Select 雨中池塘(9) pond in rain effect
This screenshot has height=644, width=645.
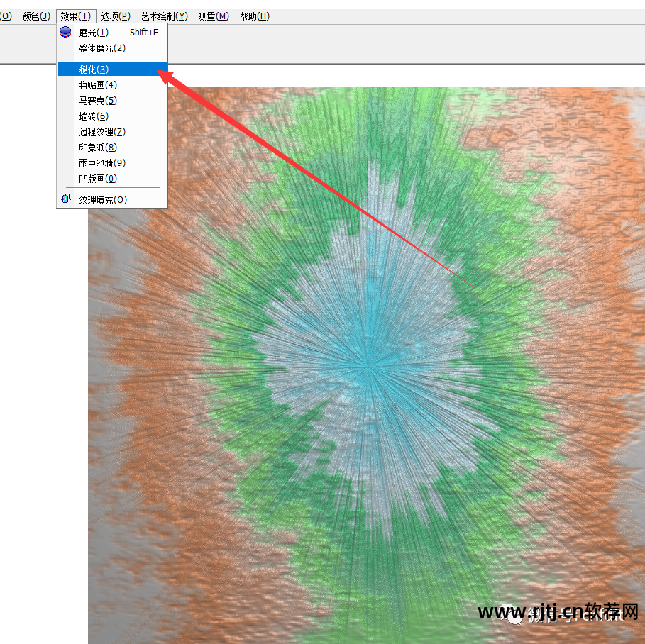[102, 163]
